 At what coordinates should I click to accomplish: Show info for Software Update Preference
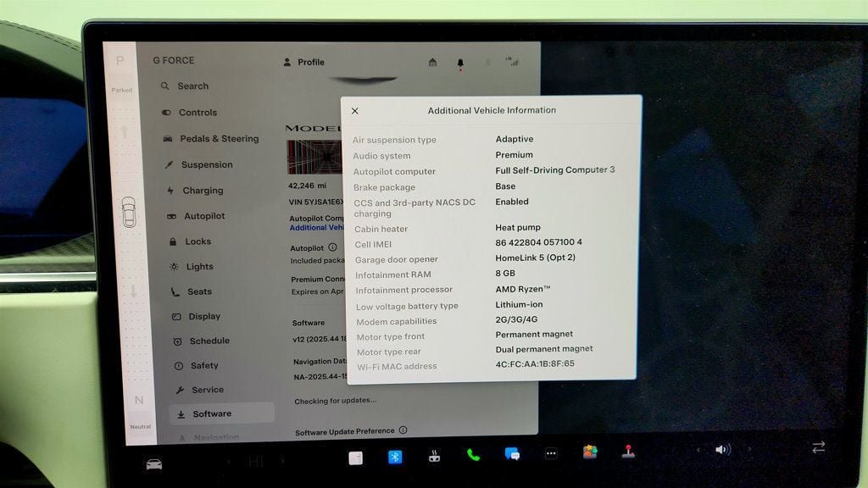[403, 430]
